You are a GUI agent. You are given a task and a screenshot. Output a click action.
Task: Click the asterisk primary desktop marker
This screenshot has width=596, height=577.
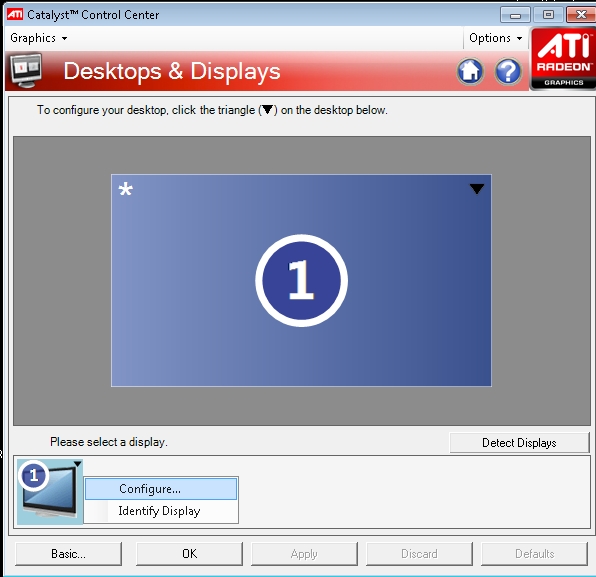point(125,189)
